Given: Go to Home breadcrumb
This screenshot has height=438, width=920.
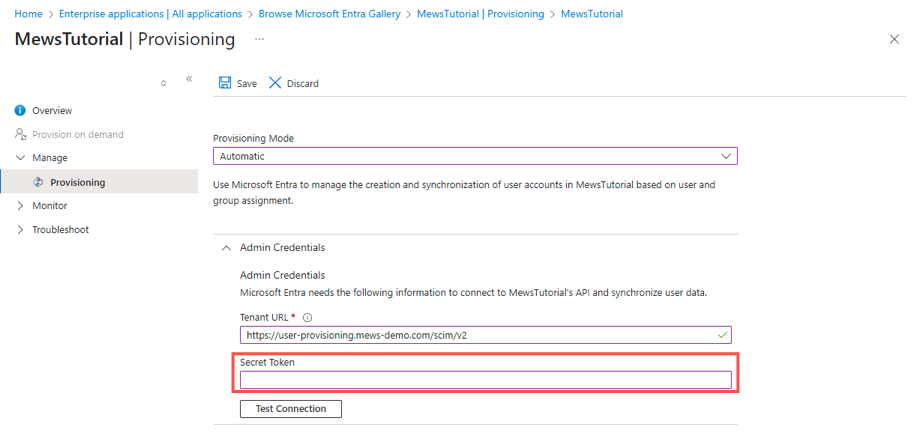Looking at the screenshot, I should click(28, 13).
